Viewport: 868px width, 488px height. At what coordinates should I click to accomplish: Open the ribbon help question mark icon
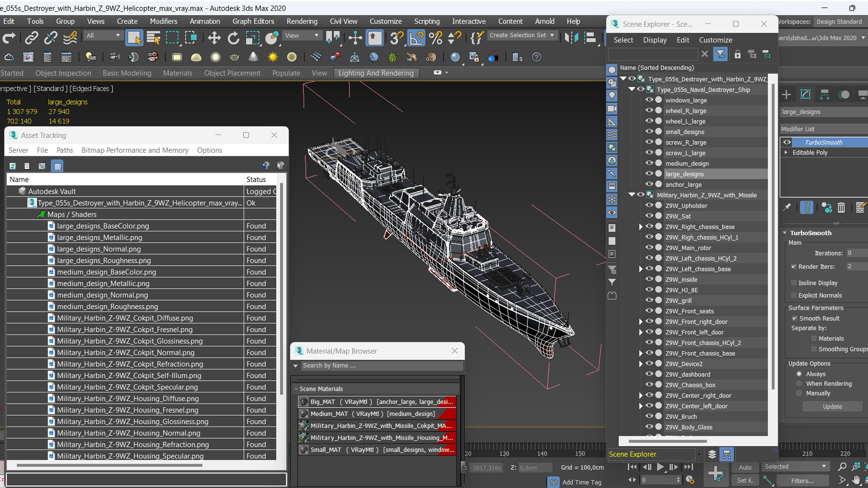pos(537,57)
